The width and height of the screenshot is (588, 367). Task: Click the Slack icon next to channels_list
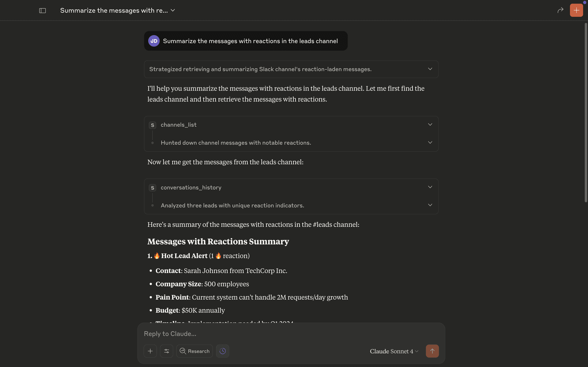point(153,125)
